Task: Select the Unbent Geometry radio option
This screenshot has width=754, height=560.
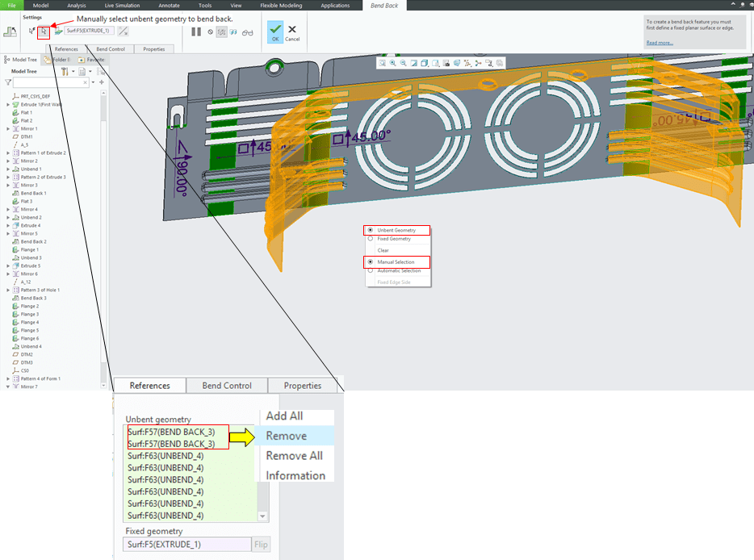Action: [x=395, y=230]
